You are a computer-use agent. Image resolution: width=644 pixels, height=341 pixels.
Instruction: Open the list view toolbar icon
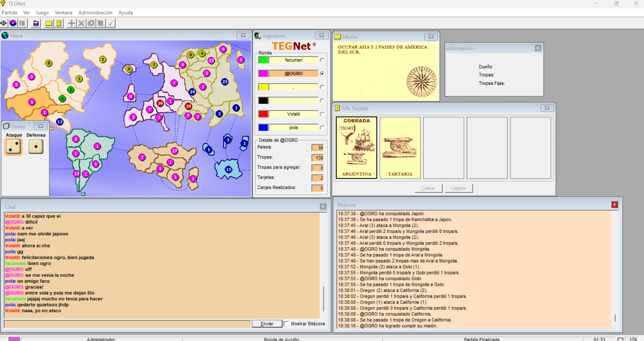[x=22, y=23]
